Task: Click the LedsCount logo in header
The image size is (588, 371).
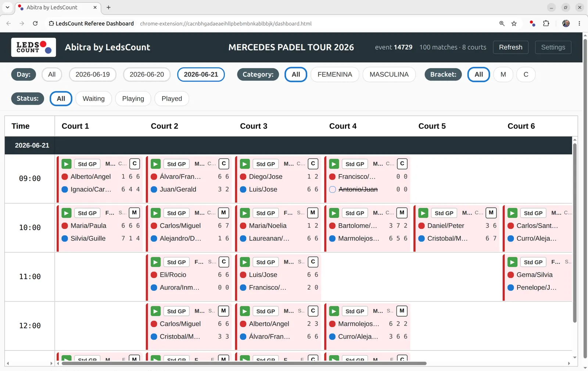Action: tap(33, 47)
